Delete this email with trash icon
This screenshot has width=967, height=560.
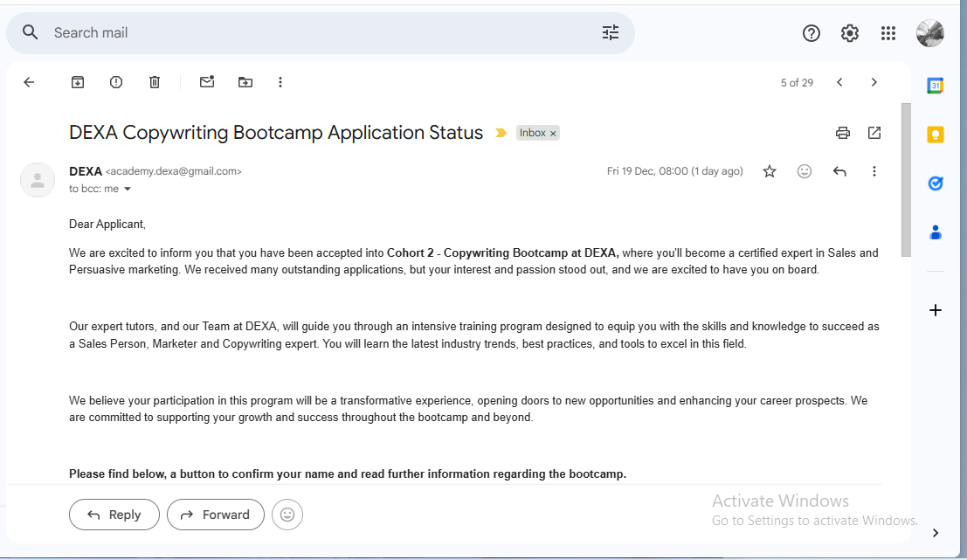point(155,82)
